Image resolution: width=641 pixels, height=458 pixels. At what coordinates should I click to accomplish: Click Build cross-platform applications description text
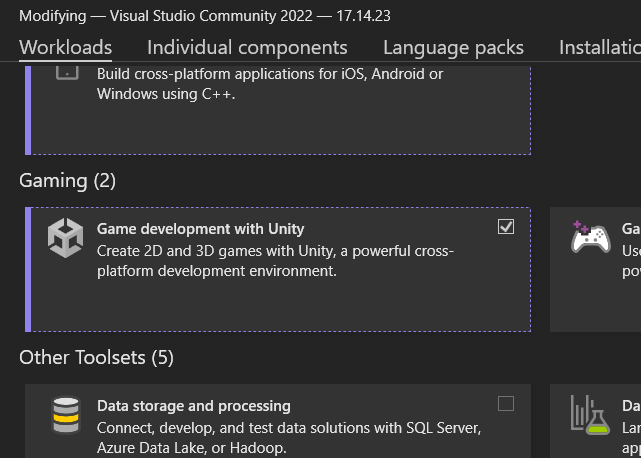pos(270,84)
